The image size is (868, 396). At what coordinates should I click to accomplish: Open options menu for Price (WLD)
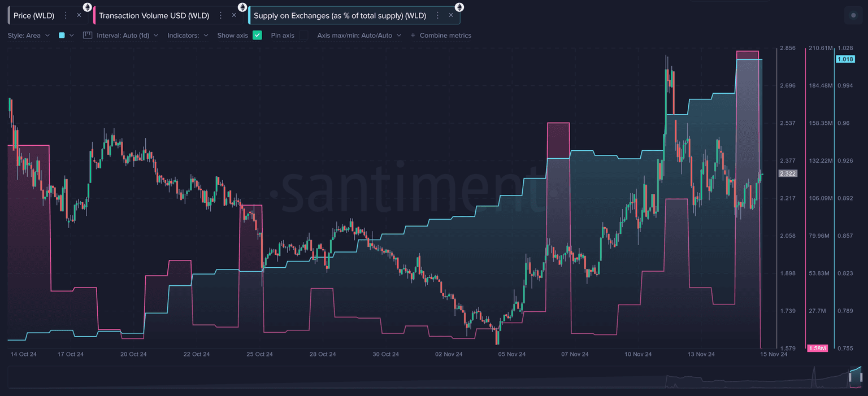tap(66, 15)
